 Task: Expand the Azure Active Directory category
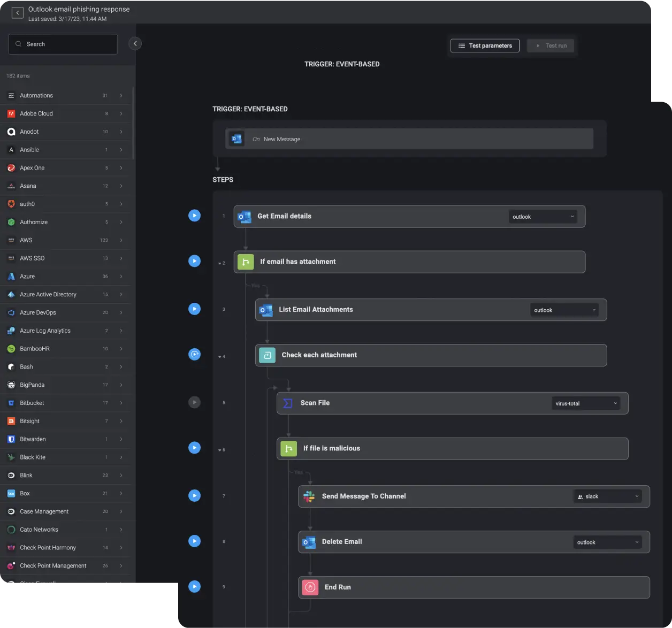pos(121,294)
